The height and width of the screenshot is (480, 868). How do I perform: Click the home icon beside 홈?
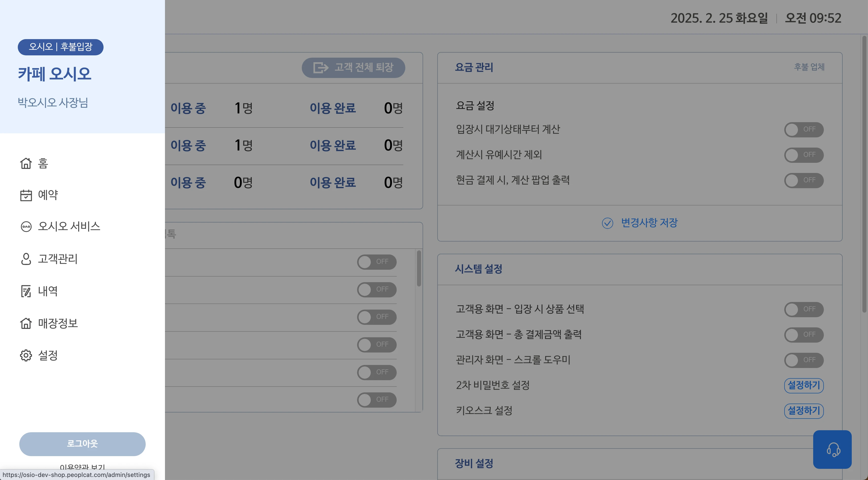point(26,163)
